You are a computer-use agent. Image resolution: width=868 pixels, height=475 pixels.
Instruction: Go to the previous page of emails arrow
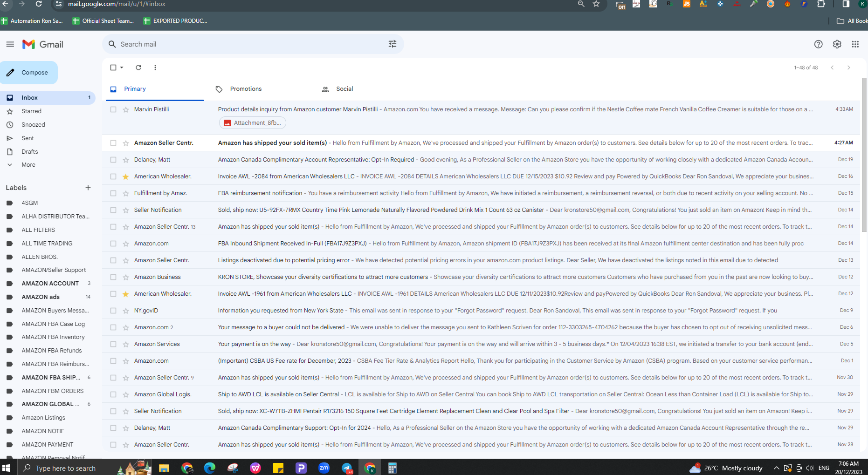(832, 68)
